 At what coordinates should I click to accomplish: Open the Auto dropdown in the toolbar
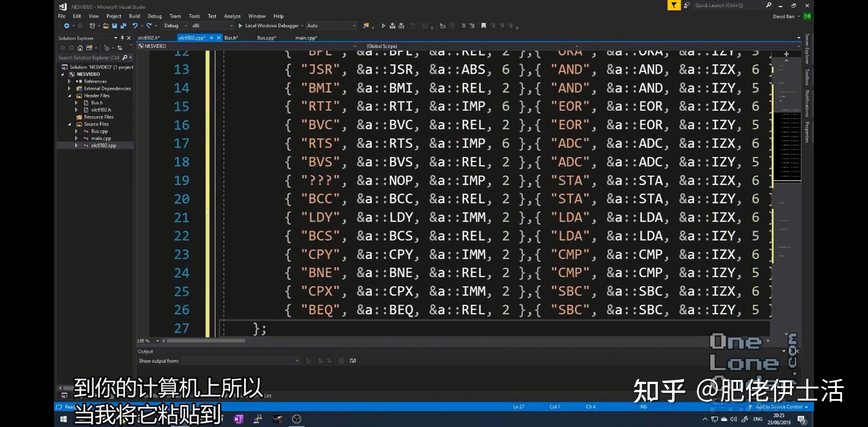click(331, 26)
